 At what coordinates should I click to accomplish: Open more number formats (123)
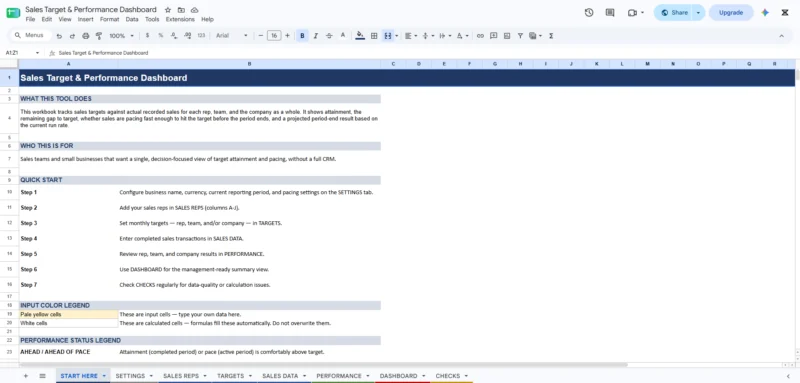[x=201, y=36]
